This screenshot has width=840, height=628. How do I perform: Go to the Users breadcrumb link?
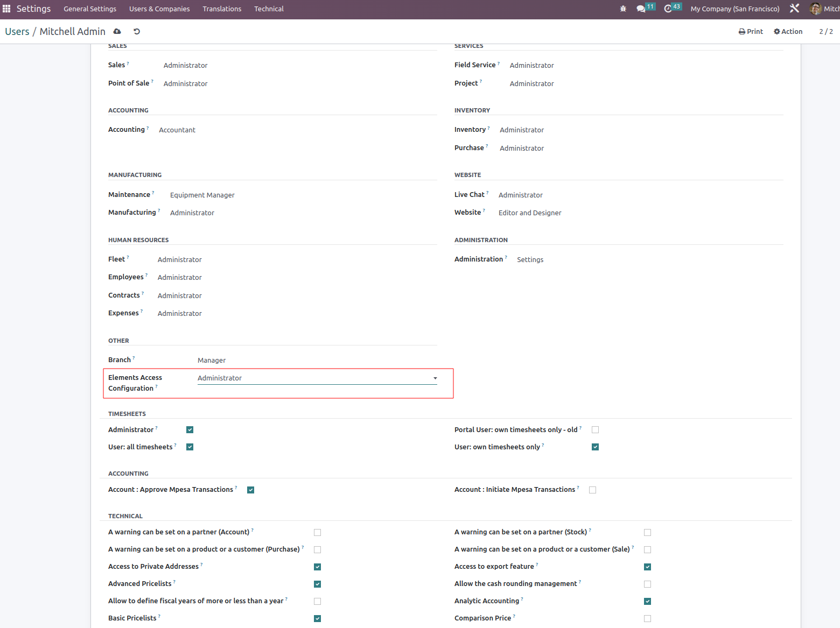point(17,32)
